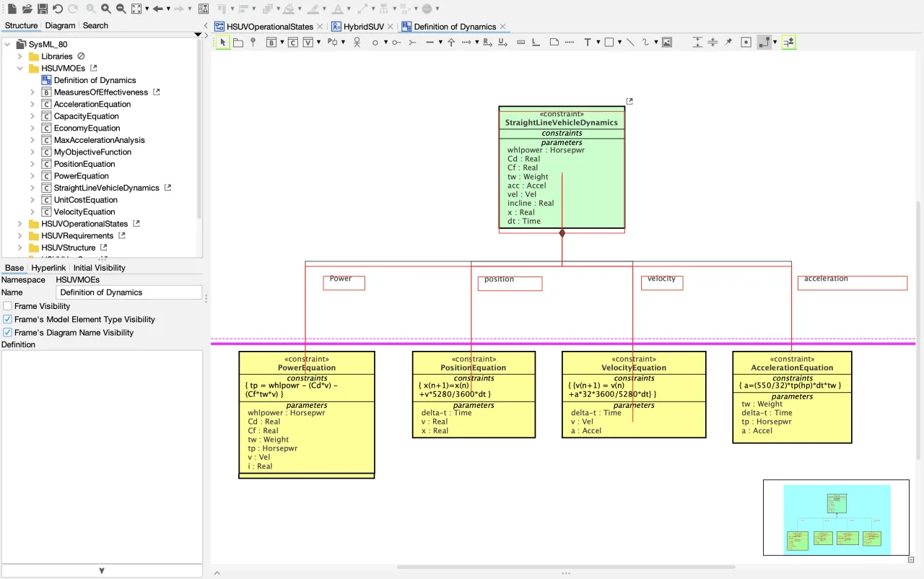Viewport: 924px width, 579px height.
Task: Save project with floppy disk icon
Action: coord(43,9)
